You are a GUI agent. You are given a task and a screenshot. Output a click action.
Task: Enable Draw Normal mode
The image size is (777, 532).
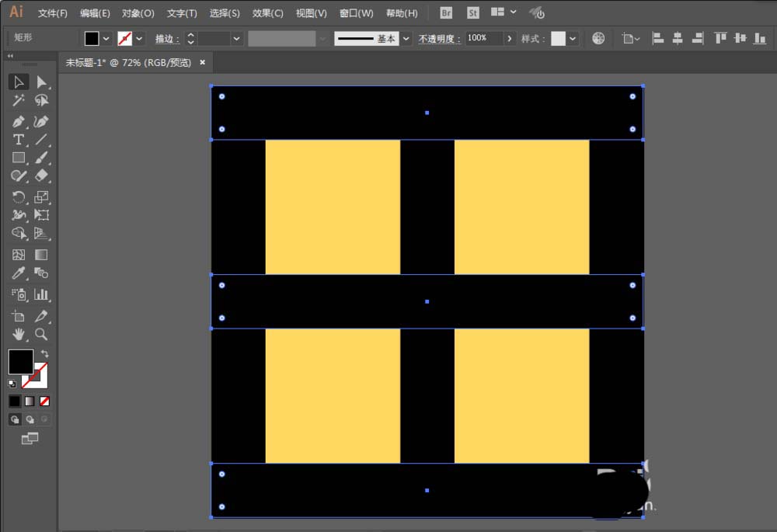click(15, 419)
